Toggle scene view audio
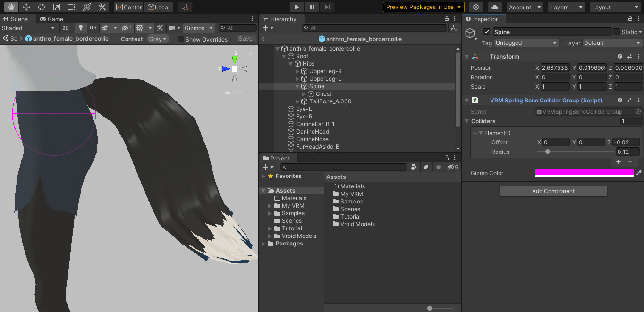The width and height of the screenshot is (644, 312). click(93, 28)
